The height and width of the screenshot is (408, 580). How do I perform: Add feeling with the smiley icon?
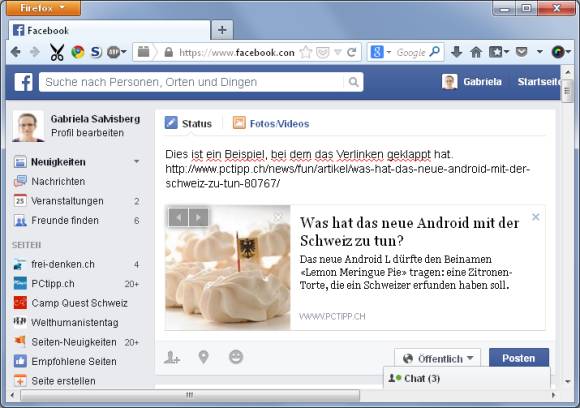[x=236, y=357]
